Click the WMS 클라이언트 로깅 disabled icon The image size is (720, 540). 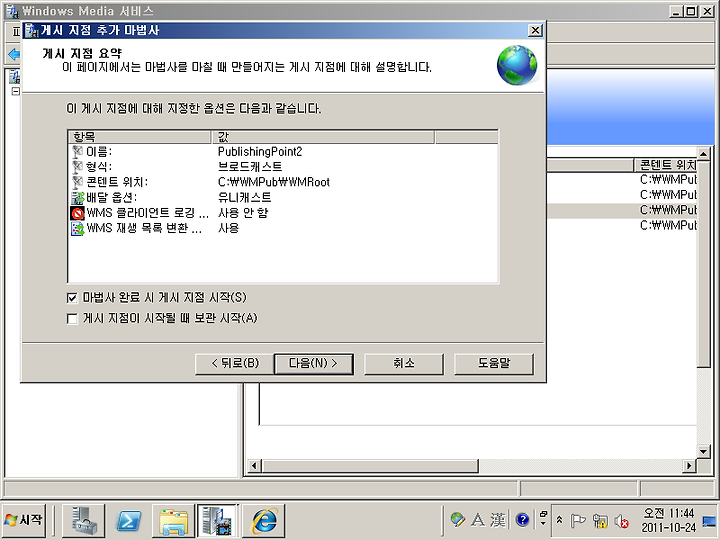(x=77, y=213)
